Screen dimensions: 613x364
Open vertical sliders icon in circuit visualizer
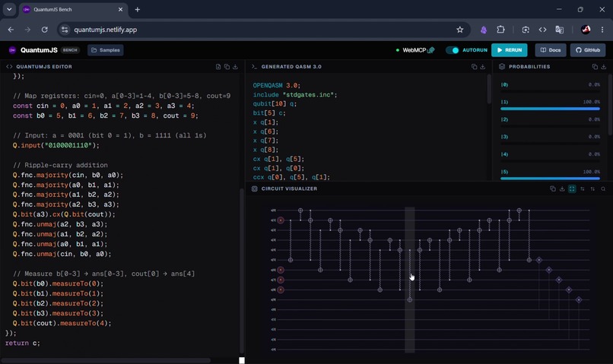[592, 188]
